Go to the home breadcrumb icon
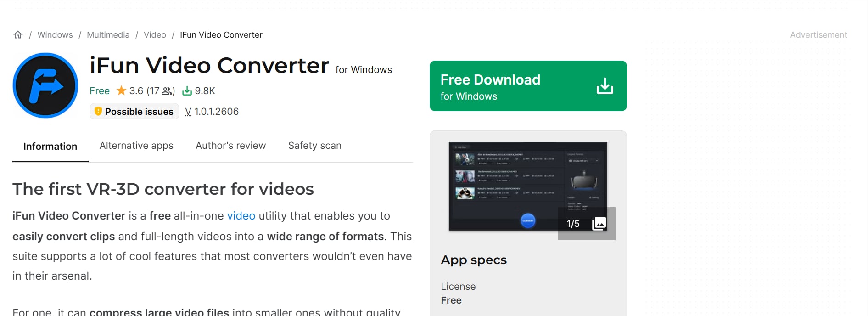Screen dimensions: 868x316 [18, 35]
